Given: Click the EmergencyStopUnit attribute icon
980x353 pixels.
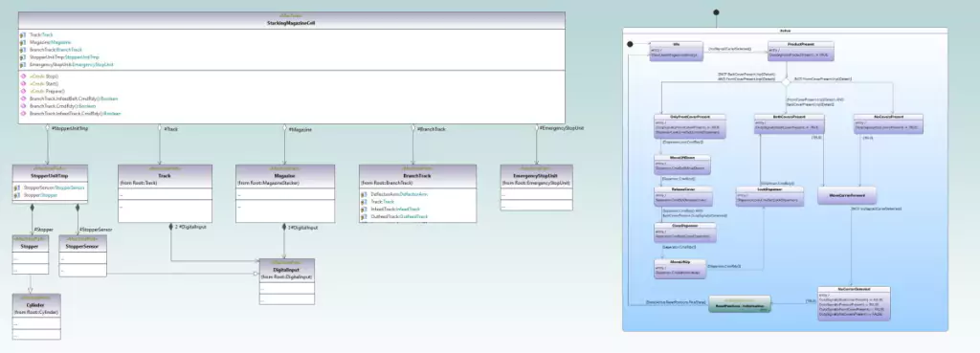Looking at the screenshot, I should pos(23,64).
